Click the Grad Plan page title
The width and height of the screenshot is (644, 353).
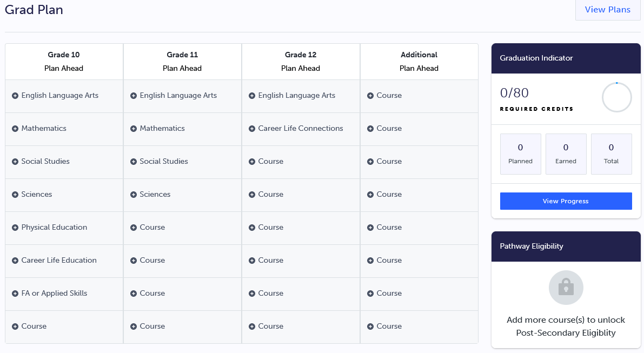coord(34,9)
